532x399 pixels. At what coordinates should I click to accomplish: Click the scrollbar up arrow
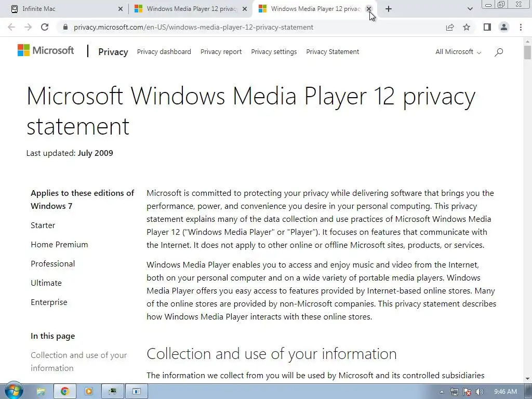(527, 42)
